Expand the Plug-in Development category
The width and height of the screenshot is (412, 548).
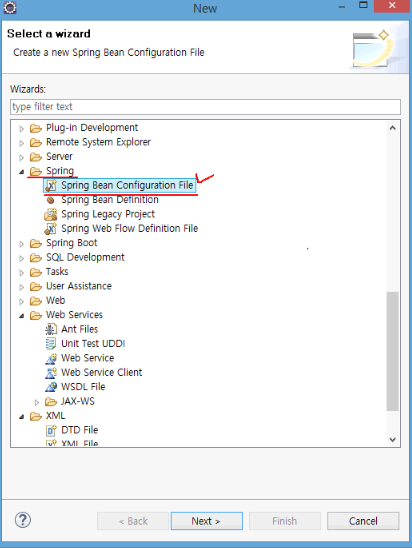click(x=22, y=129)
